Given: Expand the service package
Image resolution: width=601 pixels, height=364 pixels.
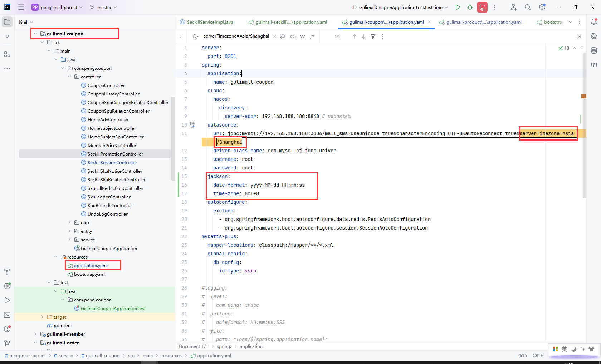Looking at the screenshot, I should pyautogui.click(x=69, y=240).
